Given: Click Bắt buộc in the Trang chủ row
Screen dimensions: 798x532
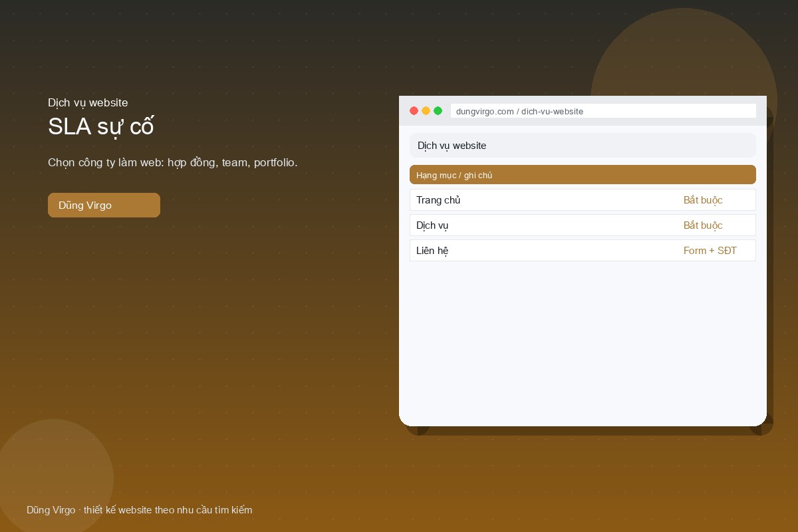Looking at the screenshot, I should 703,200.
